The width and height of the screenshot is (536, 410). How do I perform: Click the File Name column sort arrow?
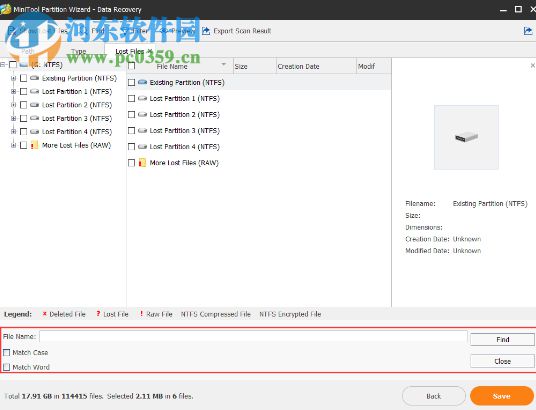(x=224, y=64)
